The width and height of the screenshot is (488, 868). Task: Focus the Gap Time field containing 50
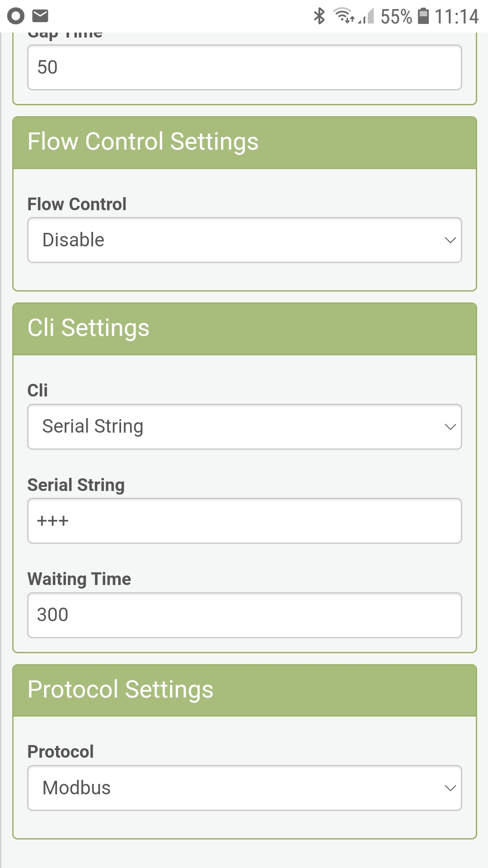tap(244, 67)
